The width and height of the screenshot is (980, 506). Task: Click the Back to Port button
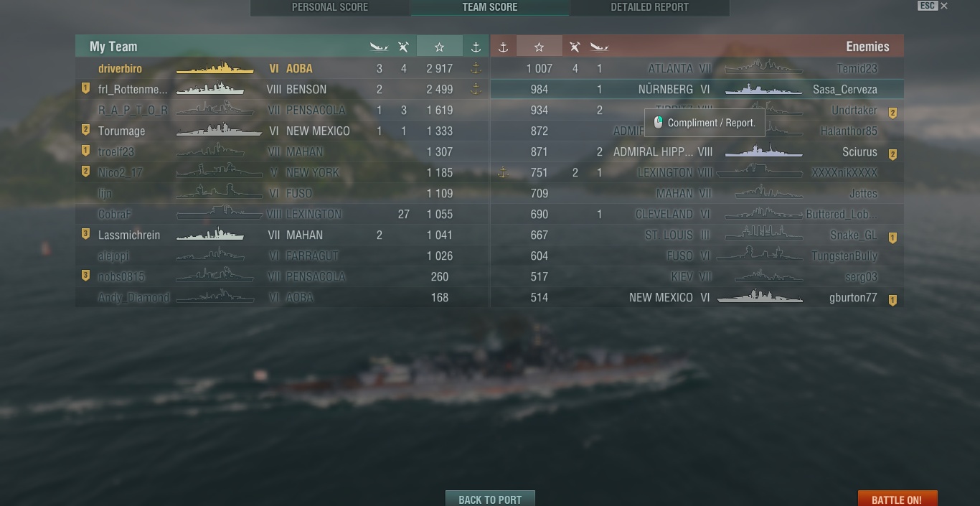(x=490, y=499)
